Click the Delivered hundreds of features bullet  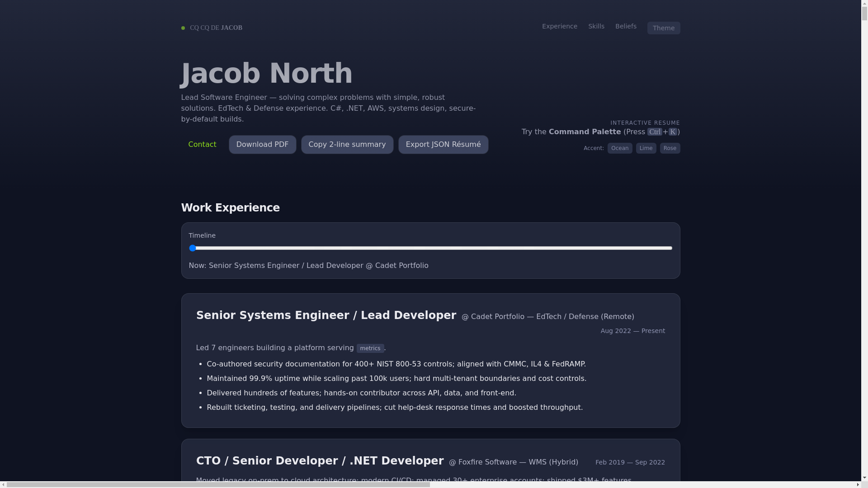361,393
